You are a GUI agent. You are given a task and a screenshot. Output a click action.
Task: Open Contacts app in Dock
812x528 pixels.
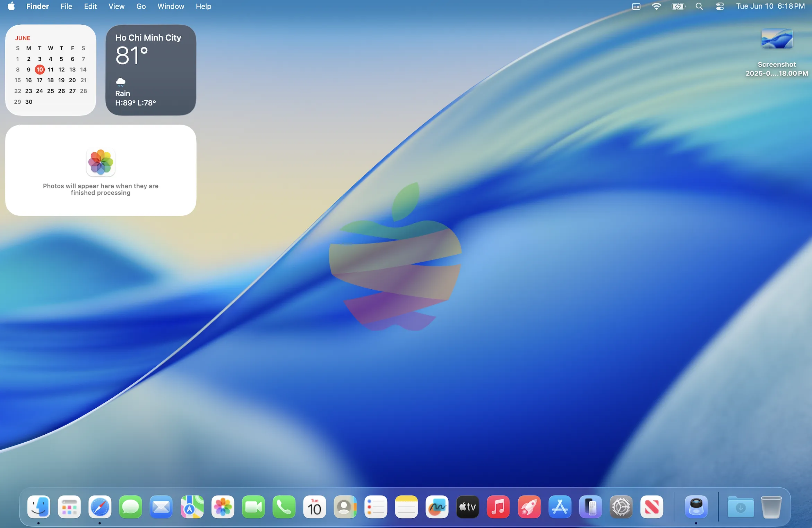(345, 507)
